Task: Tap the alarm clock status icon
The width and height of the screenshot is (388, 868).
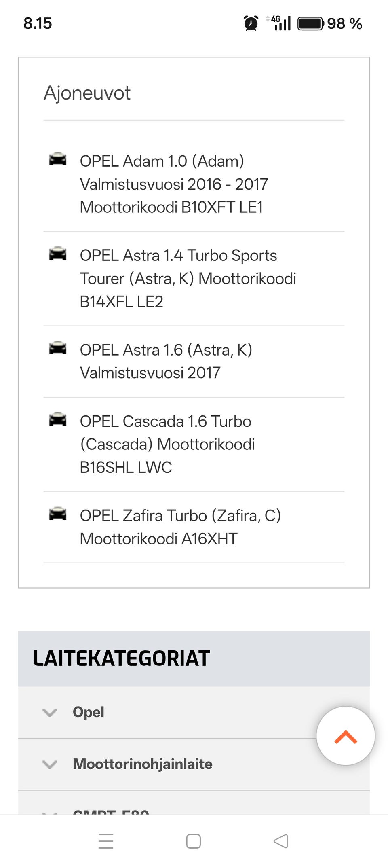Action: tap(251, 23)
